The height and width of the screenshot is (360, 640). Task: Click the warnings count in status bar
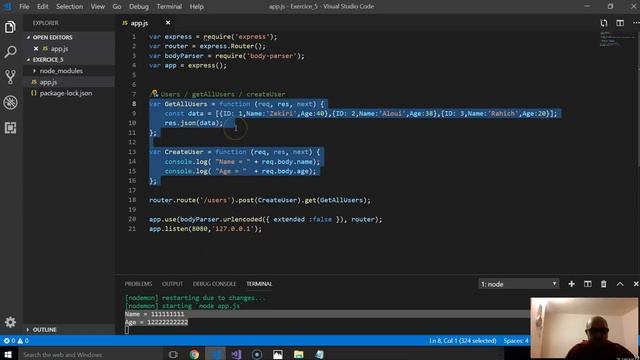[x=23, y=340]
